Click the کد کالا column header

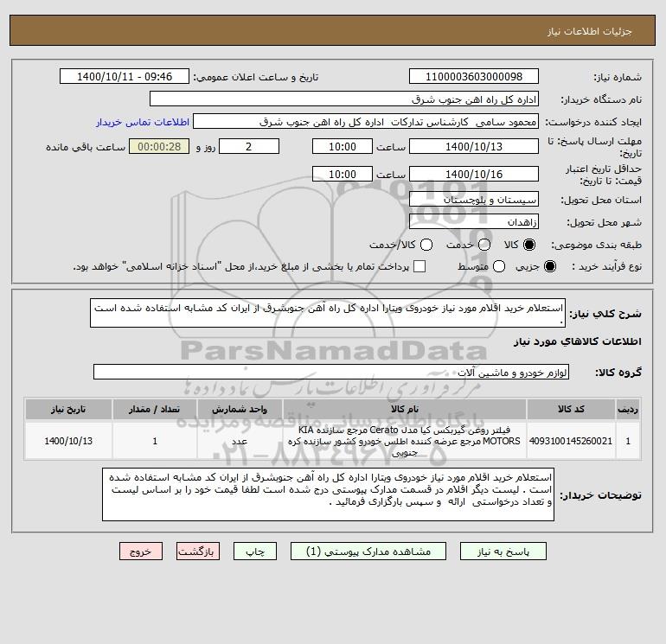(571, 409)
